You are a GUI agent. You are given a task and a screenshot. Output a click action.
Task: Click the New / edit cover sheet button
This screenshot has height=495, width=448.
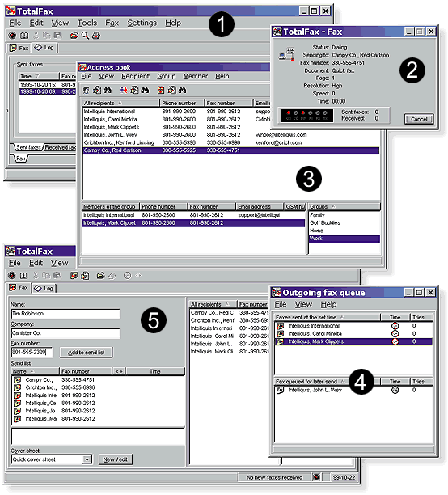pos(116,459)
